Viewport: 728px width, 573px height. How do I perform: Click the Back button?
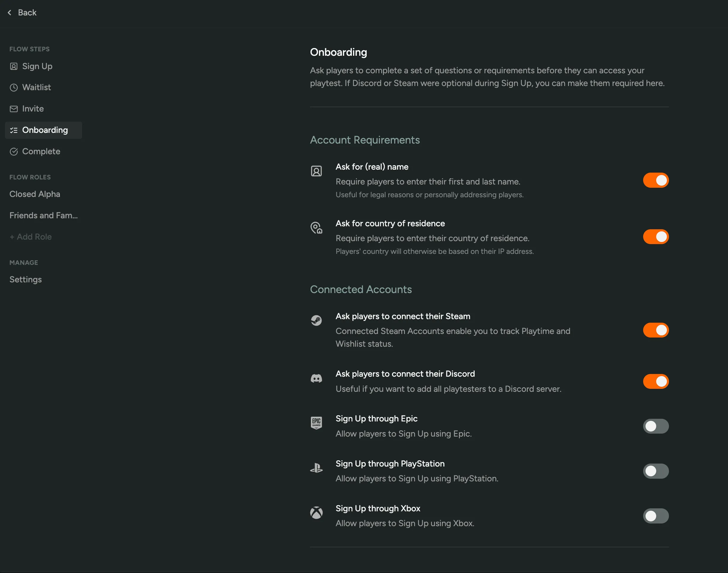click(x=21, y=12)
